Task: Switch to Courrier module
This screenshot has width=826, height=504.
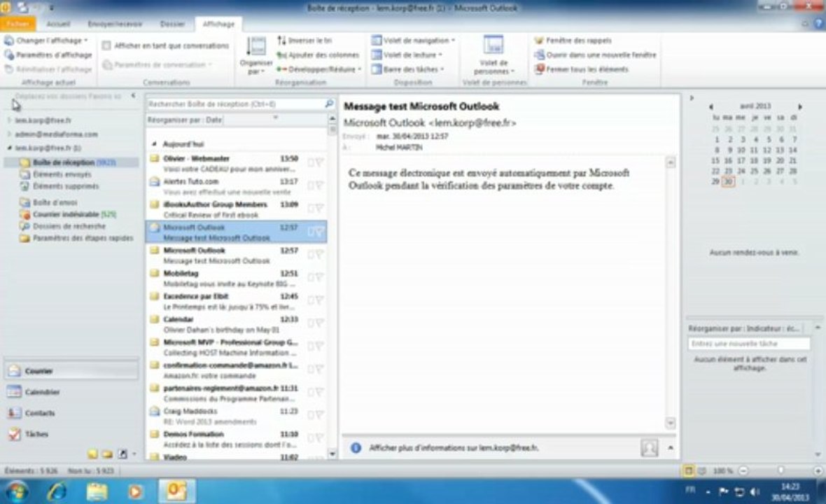Action: [71, 371]
